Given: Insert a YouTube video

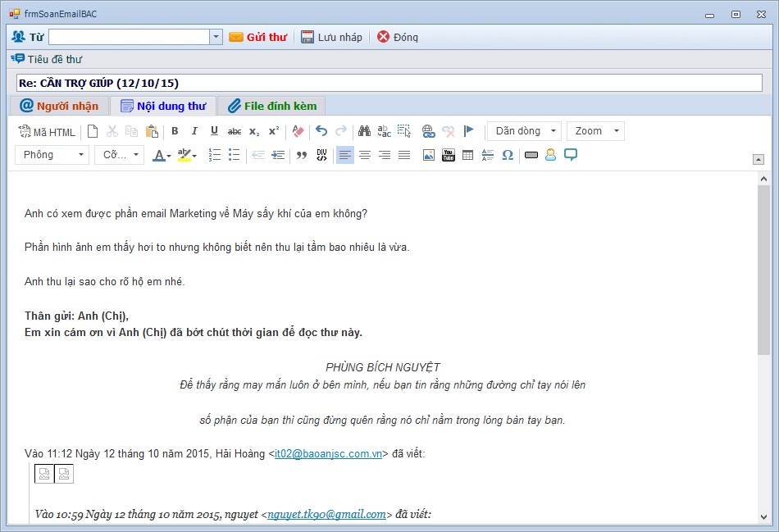Looking at the screenshot, I should [x=449, y=155].
